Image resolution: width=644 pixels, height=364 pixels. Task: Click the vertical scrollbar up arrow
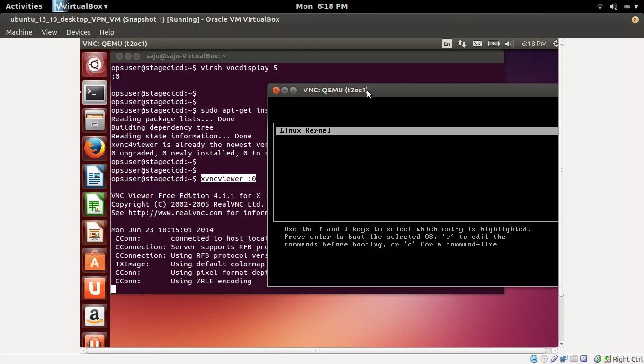click(x=561, y=41)
